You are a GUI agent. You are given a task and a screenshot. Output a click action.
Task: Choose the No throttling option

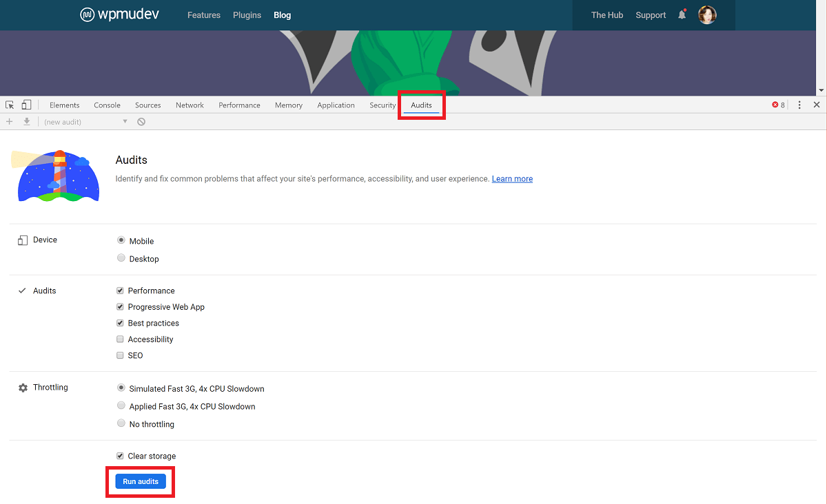121,423
